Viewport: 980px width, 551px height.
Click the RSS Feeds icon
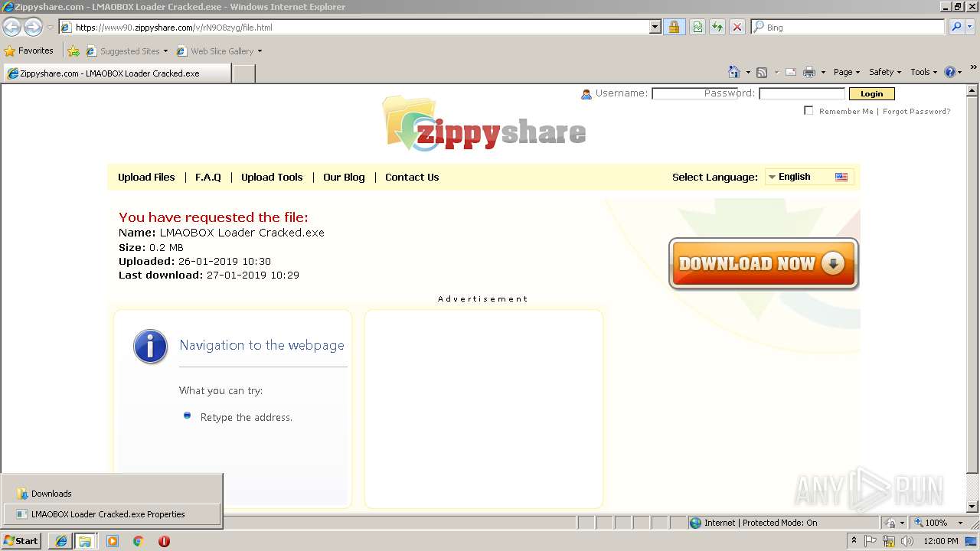(x=762, y=72)
